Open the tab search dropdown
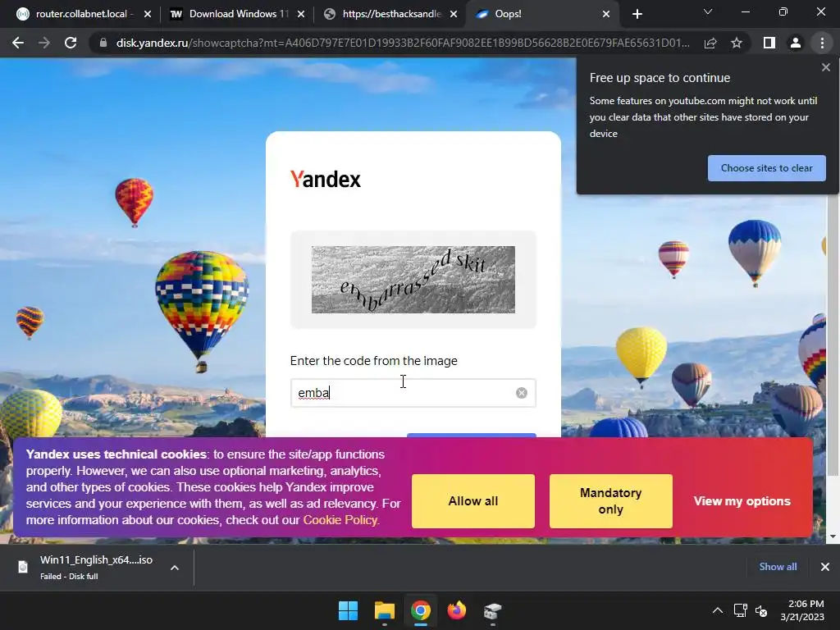The image size is (840, 630). pos(708,11)
